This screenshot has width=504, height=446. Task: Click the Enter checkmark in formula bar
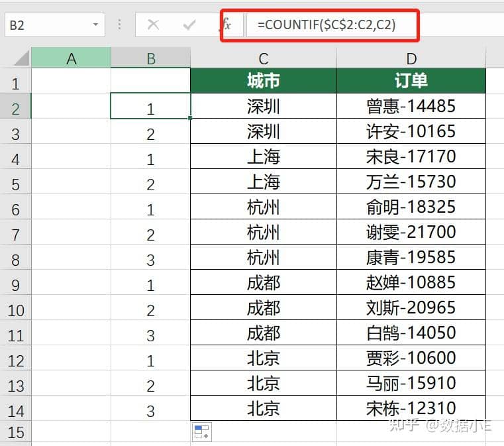[x=189, y=25]
